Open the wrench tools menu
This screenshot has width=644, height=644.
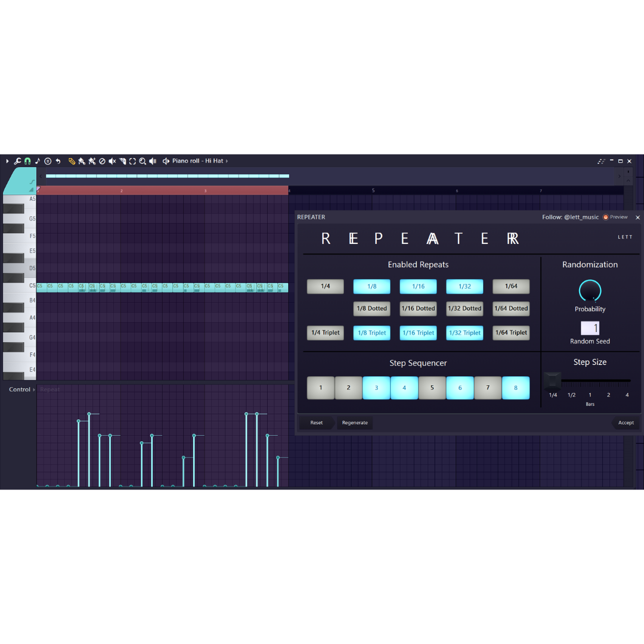coord(17,161)
